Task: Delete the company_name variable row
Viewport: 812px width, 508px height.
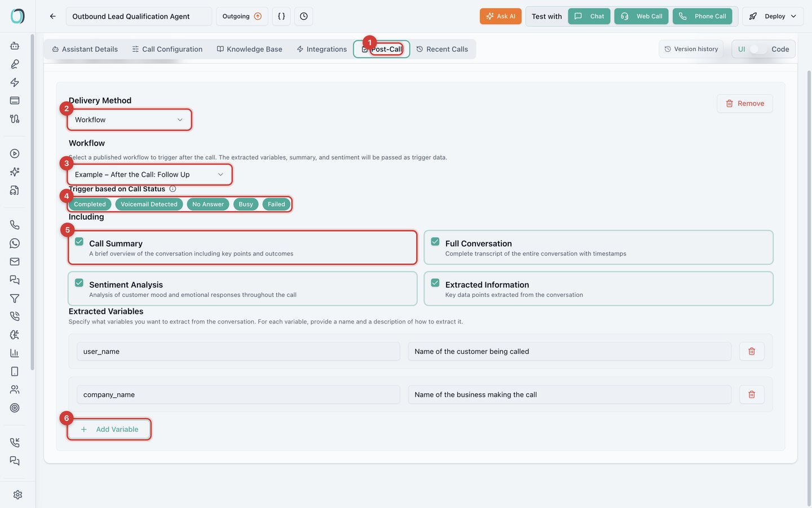Action: point(752,395)
